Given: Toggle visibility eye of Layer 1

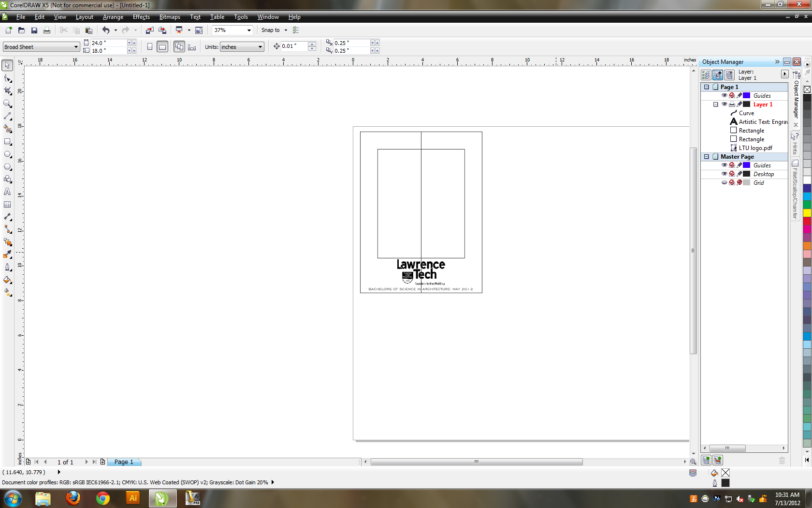Looking at the screenshot, I should [x=724, y=104].
